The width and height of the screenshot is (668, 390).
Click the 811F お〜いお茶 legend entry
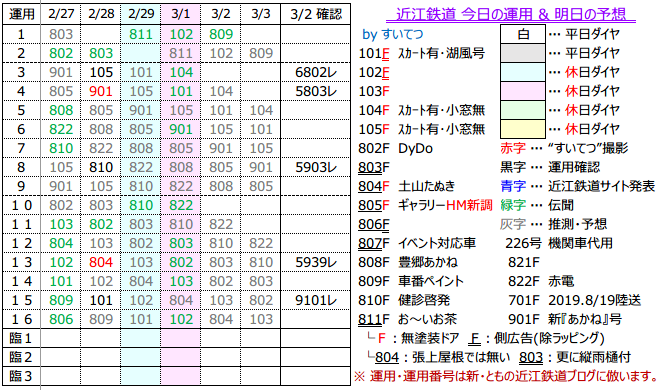point(408,319)
